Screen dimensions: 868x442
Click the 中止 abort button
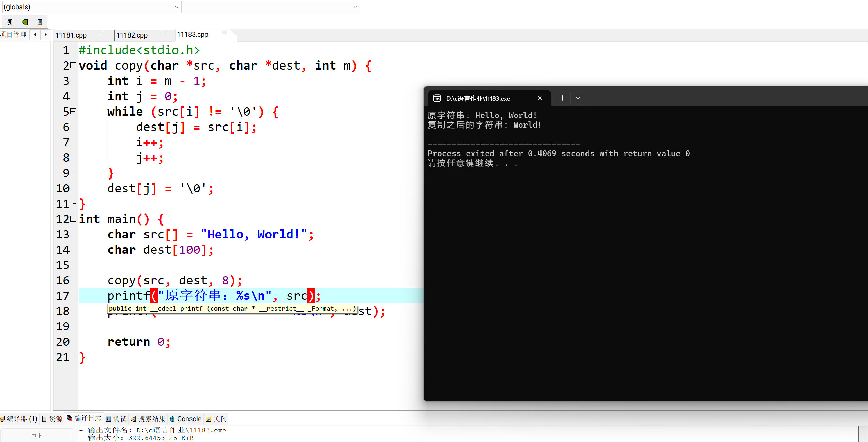pos(36,436)
